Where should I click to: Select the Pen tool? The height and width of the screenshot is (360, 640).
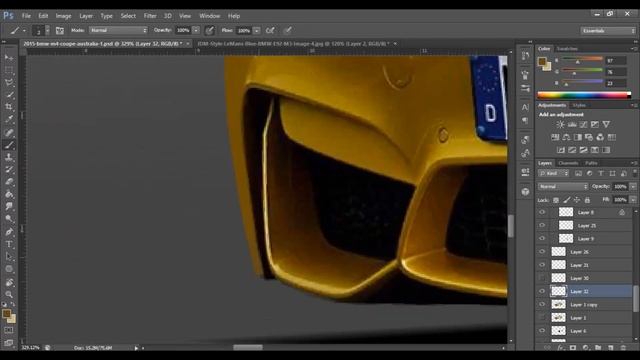[x=9, y=232]
